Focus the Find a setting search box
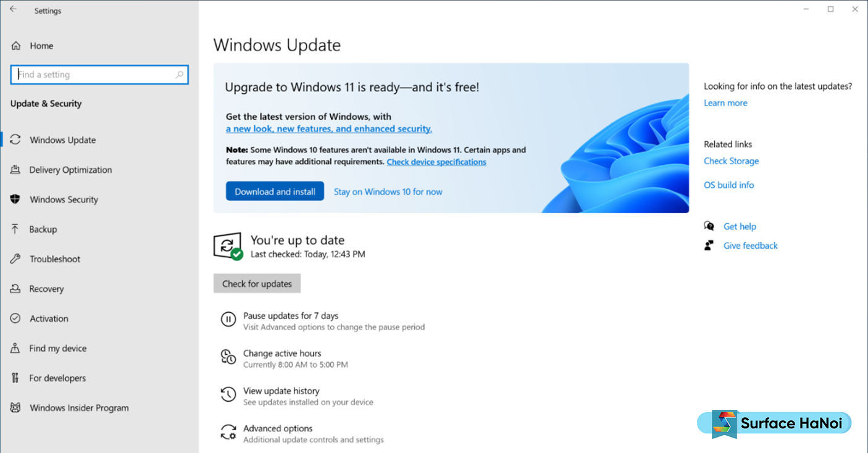The image size is (868, 453). pyautogui.click(x=99, y=75)
